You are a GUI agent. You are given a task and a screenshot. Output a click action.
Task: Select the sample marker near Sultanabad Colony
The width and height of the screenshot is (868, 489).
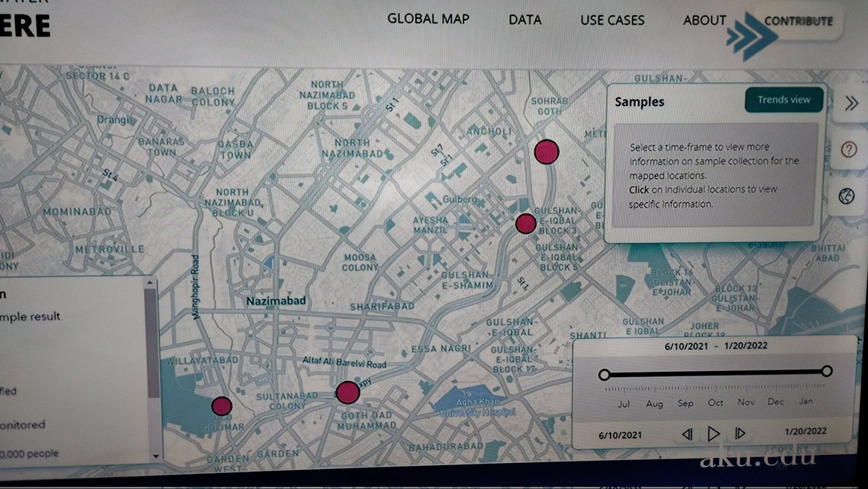349,391
